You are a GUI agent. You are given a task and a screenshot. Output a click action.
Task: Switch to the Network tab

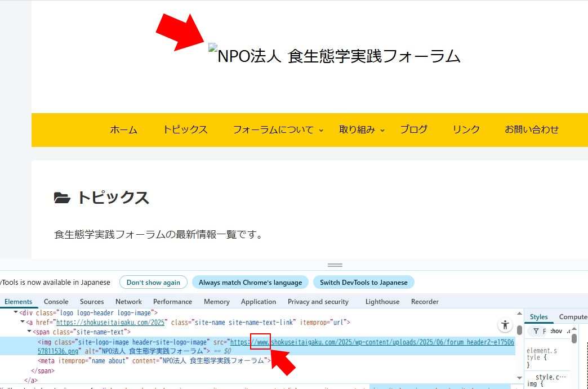[x=128, y=302]
